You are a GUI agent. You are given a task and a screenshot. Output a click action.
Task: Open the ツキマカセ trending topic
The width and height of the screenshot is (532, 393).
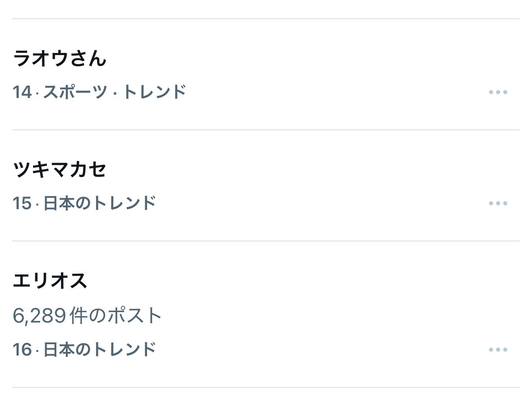60,170
